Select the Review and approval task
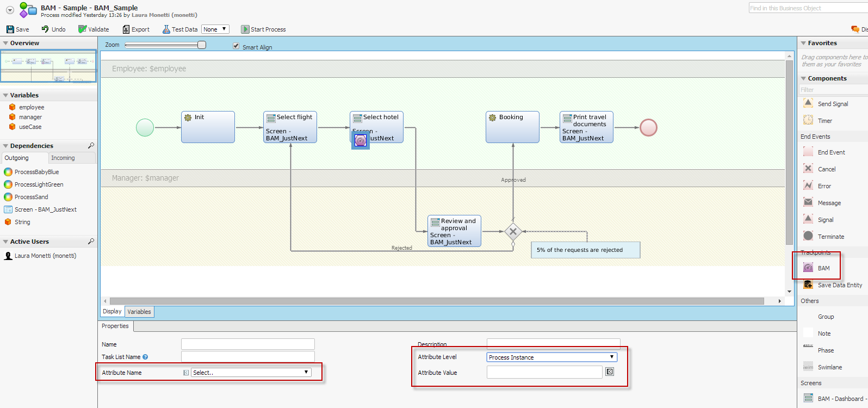This screenshot has width=868, height=408. [454, 231]
